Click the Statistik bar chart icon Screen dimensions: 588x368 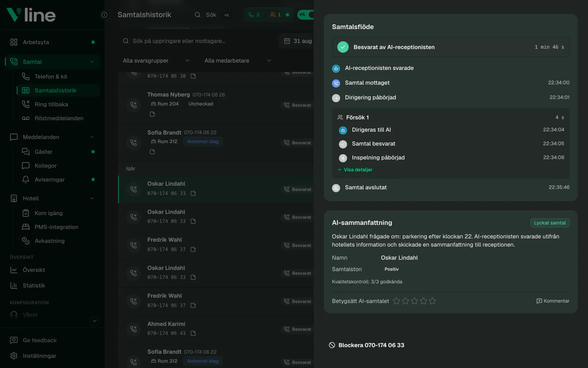[x=14, y=285]
